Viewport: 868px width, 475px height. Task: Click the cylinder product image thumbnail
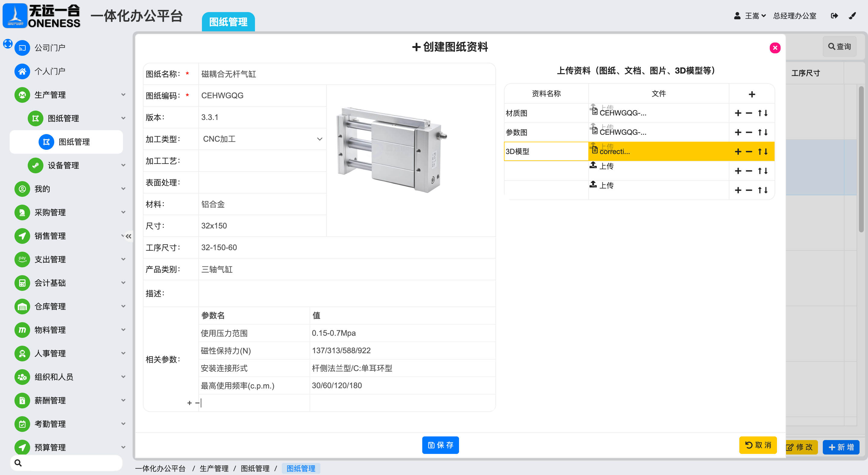392,150
